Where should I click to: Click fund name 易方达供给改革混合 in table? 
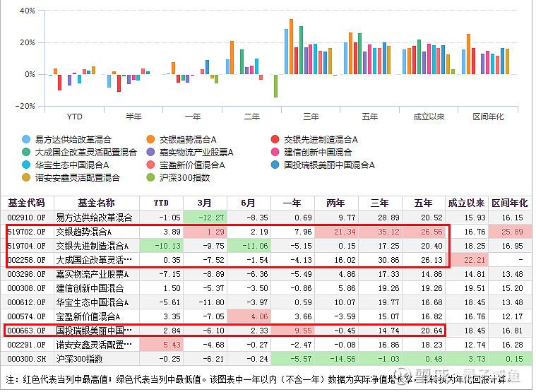(94, 218)
